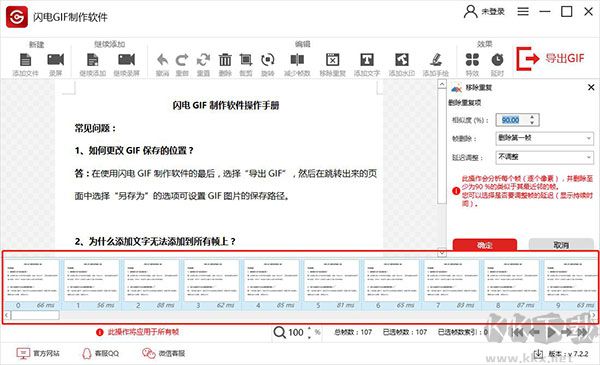Click the 删除 trash can icon

pyautogui.click(x=225, y=60)
